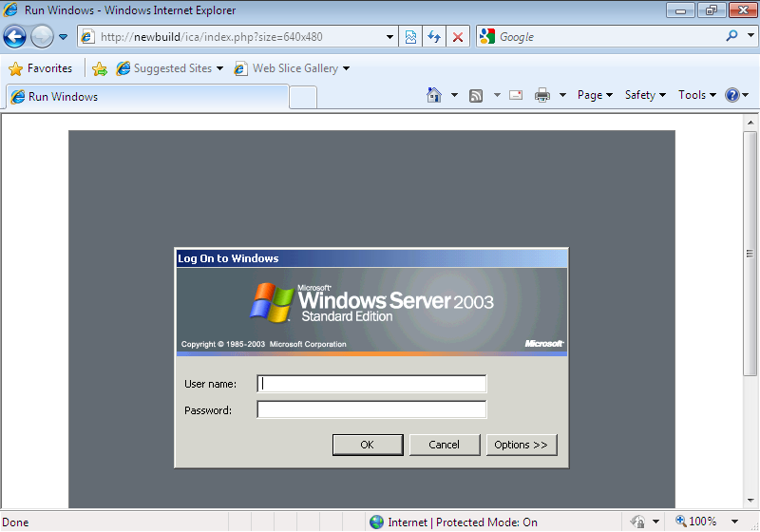The height and width of the screenshot is (532, 760).
Task: Click the Help question mark icon
Action: pyautogui.click(x=731, y=95)
